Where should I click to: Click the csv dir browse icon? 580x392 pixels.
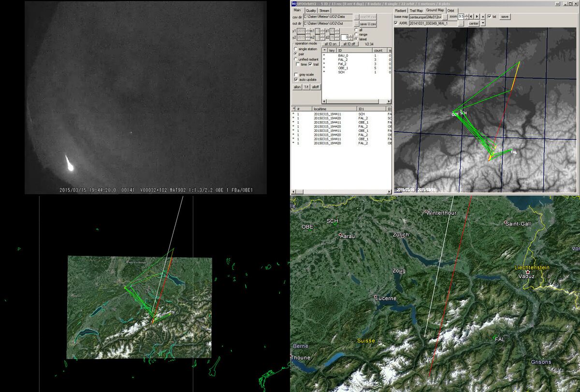point(356,17)
